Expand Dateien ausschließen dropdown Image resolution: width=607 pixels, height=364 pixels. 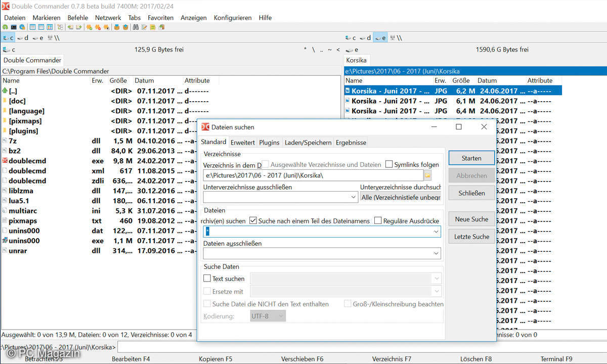point(436,253)
